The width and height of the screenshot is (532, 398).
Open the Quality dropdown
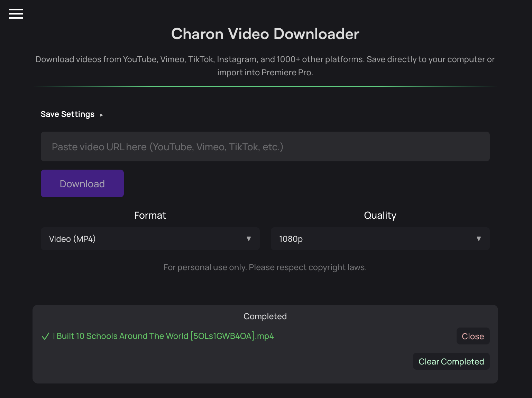(x=380, y=239)
